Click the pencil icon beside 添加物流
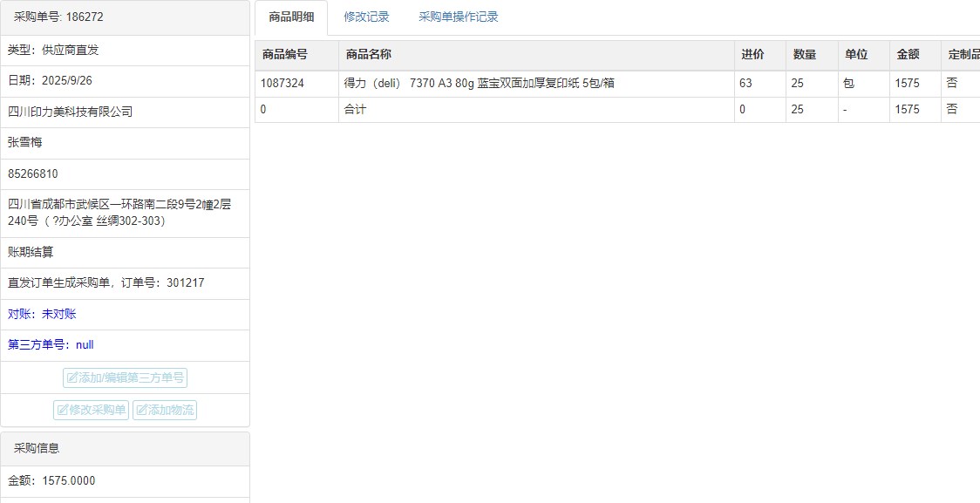Viewport: 980px width, 503px height. click(x=141, y=410)
